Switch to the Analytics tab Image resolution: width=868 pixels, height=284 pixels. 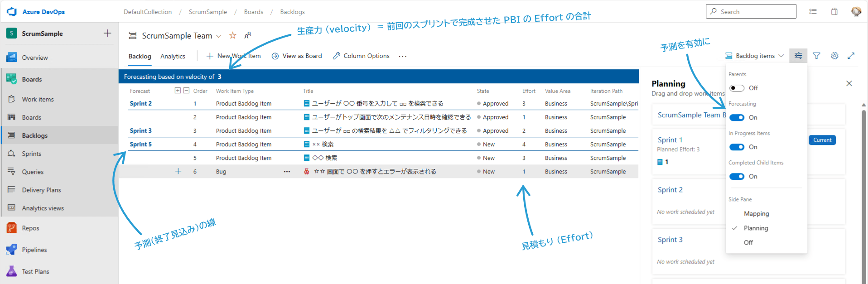173,56
